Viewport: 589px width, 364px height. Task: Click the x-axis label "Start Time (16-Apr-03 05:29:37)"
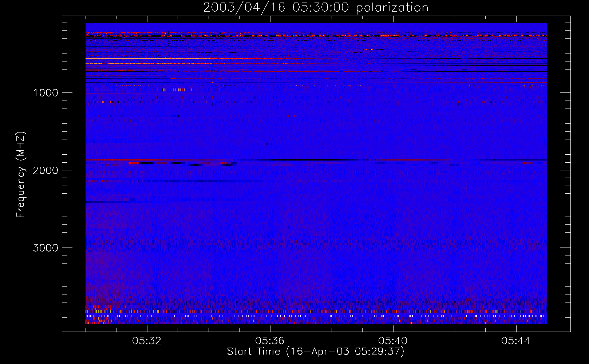click(316, 352)
